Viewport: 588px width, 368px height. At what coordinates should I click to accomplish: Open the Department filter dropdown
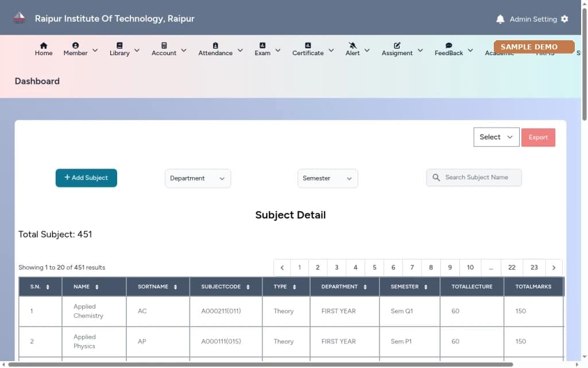(198, 178)
